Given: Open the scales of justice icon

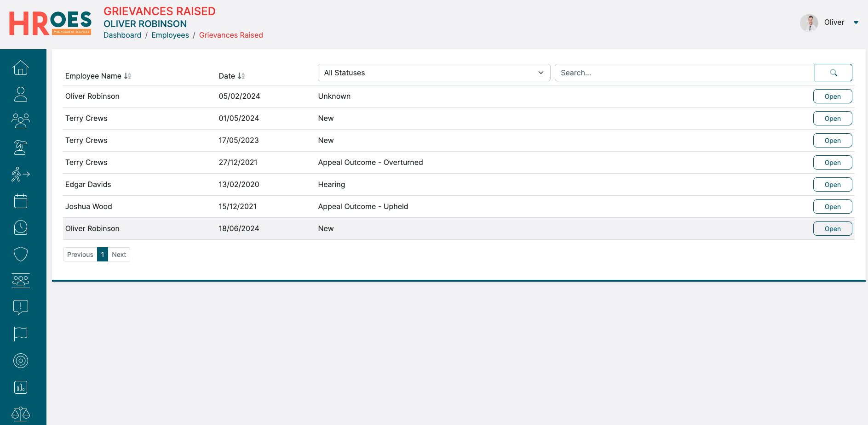Looking at the screenshot, I should coord(21,414).
